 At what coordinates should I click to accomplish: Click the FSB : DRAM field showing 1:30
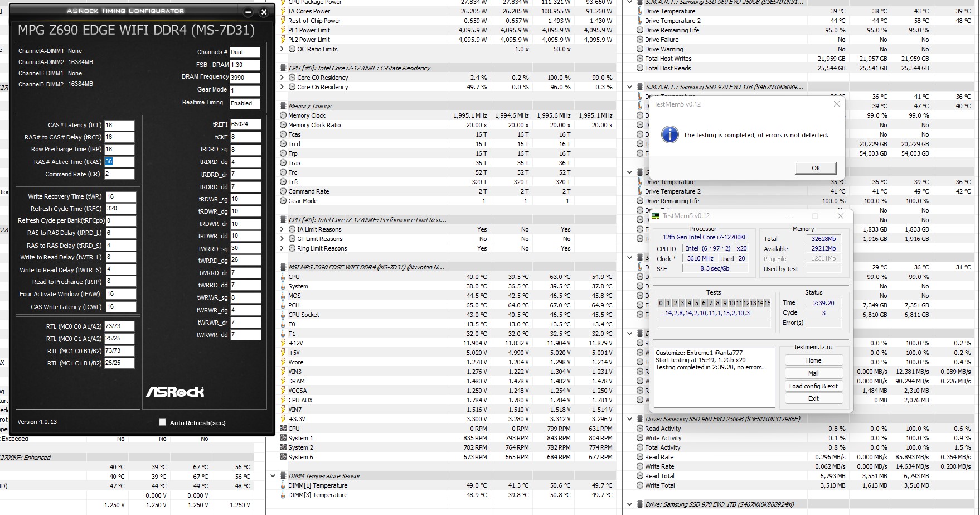(245, 65)
